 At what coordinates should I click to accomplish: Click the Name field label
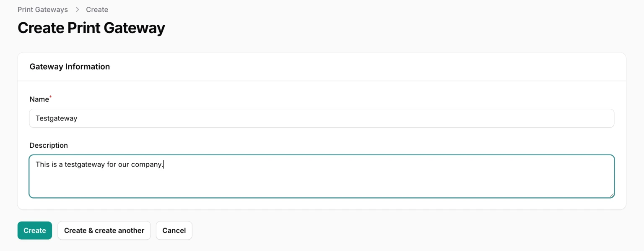tap(39, 99)
